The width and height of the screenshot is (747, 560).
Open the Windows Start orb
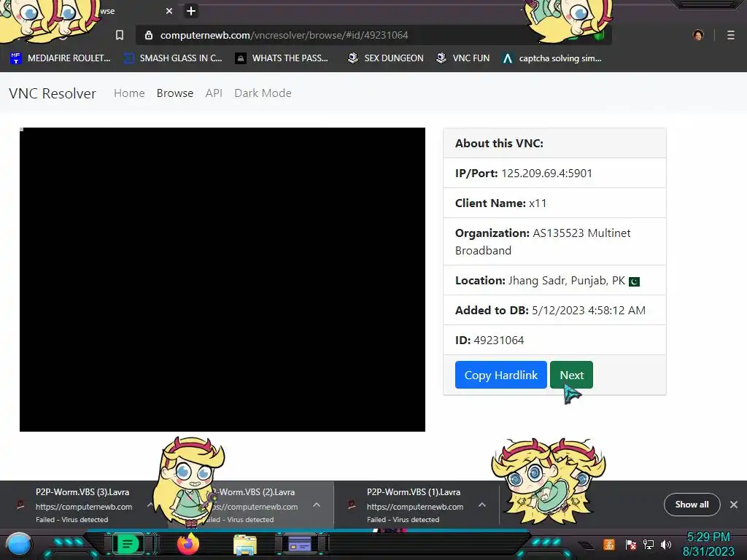18,545
